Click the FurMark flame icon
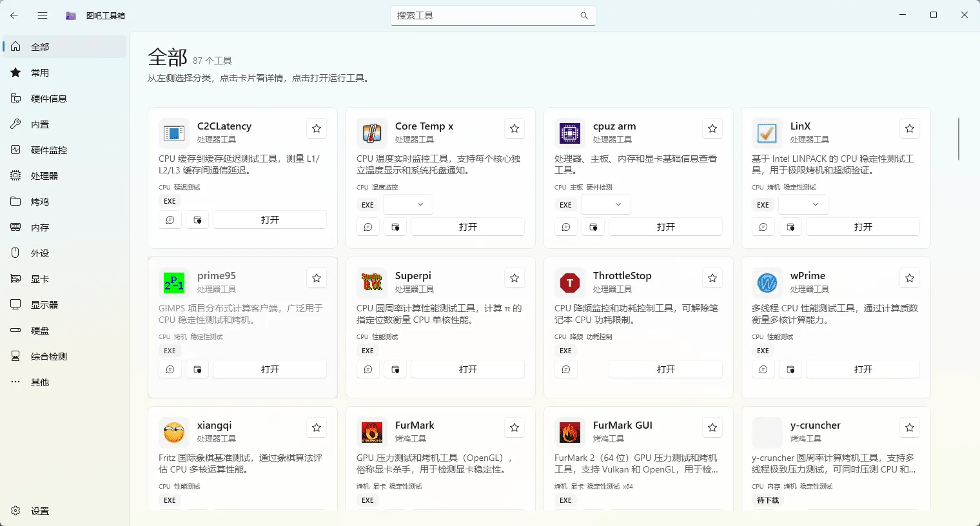The width and height of the screenshot is (980, 526). (x=372, y=433)
